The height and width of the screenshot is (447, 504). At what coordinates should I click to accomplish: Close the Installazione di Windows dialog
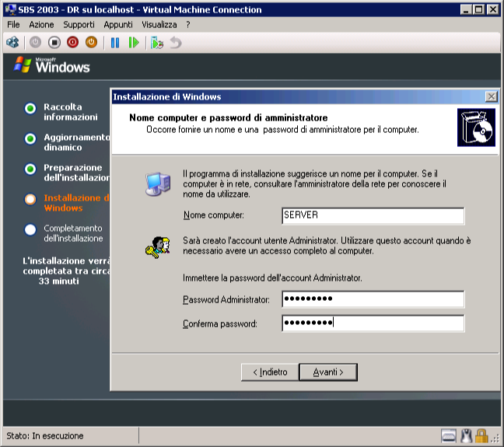pos(491,96)
